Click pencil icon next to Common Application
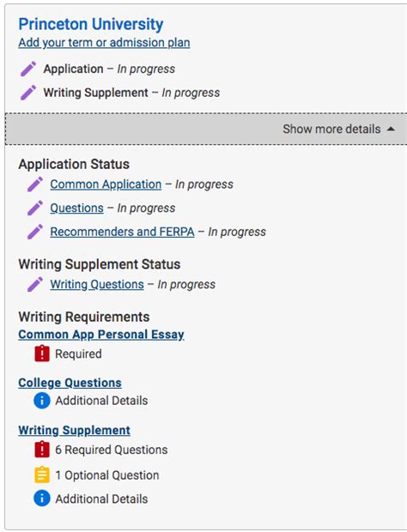Screen dimensions: 407x532 (35, 184)
